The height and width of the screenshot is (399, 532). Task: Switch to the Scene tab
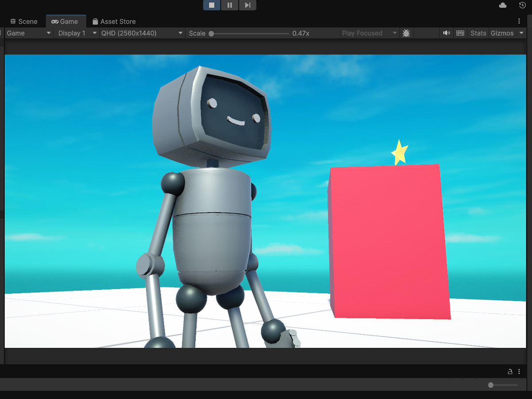coord(24,21)
